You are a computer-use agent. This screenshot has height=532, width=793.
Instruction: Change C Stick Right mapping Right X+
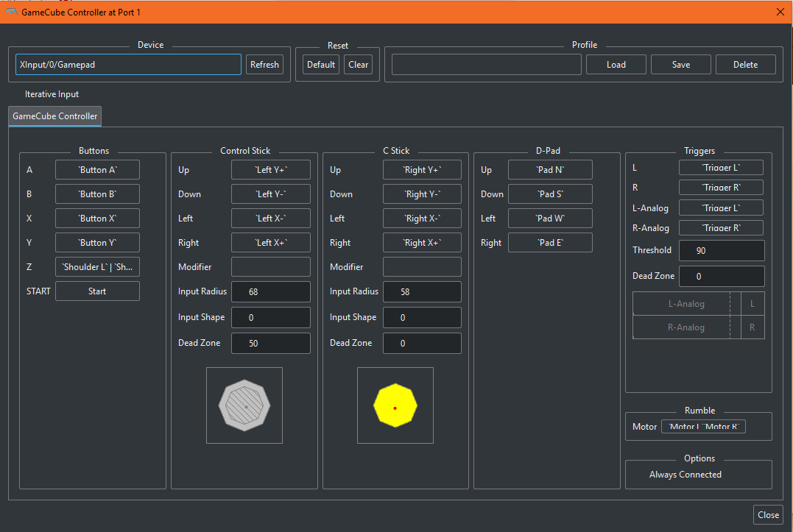[x=423, y=243]
